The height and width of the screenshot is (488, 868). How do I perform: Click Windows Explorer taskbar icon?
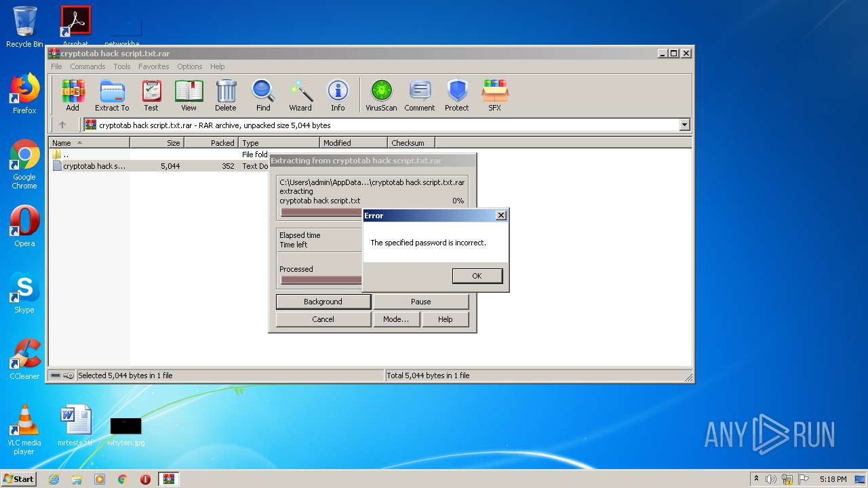click(77, 479)
